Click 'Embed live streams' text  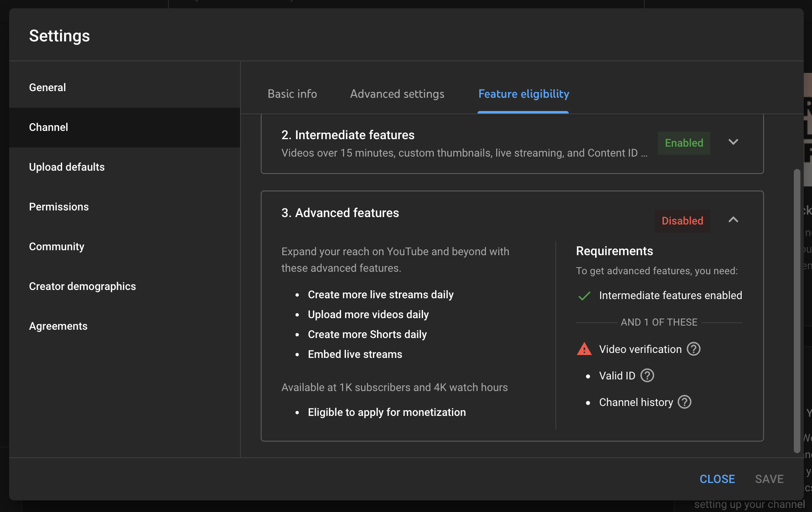click(355, 354)
